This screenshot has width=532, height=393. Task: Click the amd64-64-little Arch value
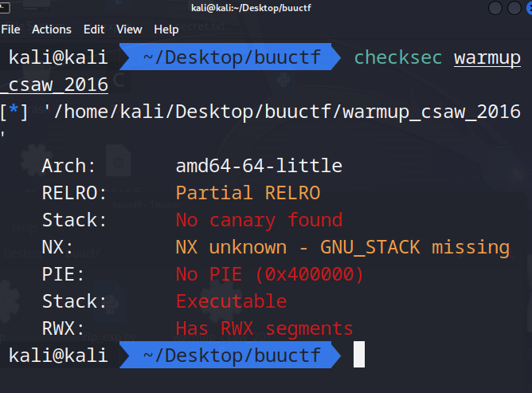click(259, 166)
